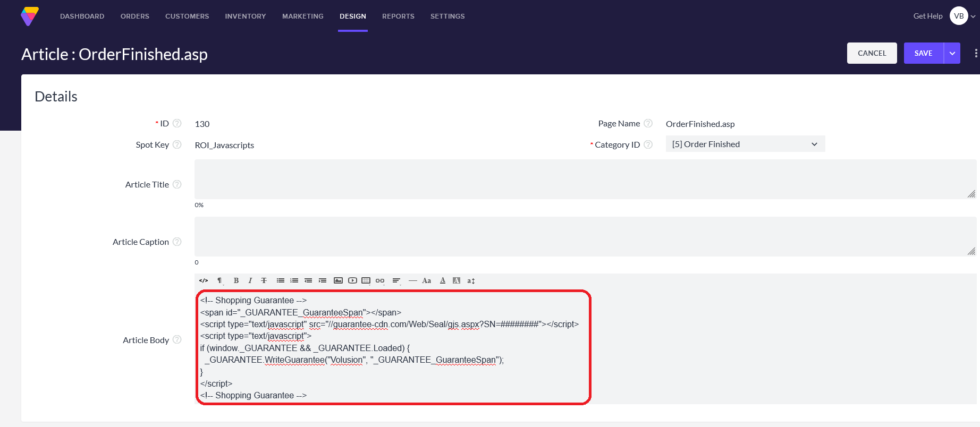
Task: Insert an image into article body
Action: pyautogui.click(x=338, y=280)
